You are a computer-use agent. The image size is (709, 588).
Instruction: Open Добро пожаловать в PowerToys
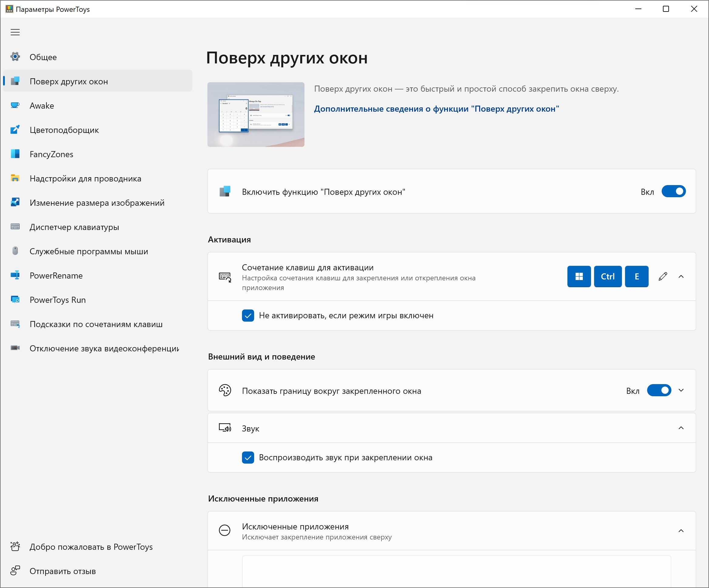click(x=98, y=546)
